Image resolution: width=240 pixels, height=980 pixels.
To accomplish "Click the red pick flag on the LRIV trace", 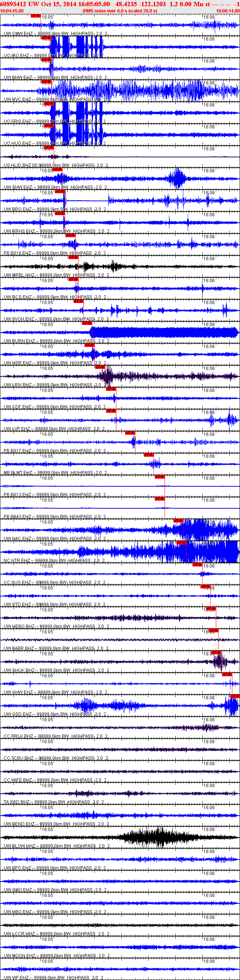I will [100, 367].
